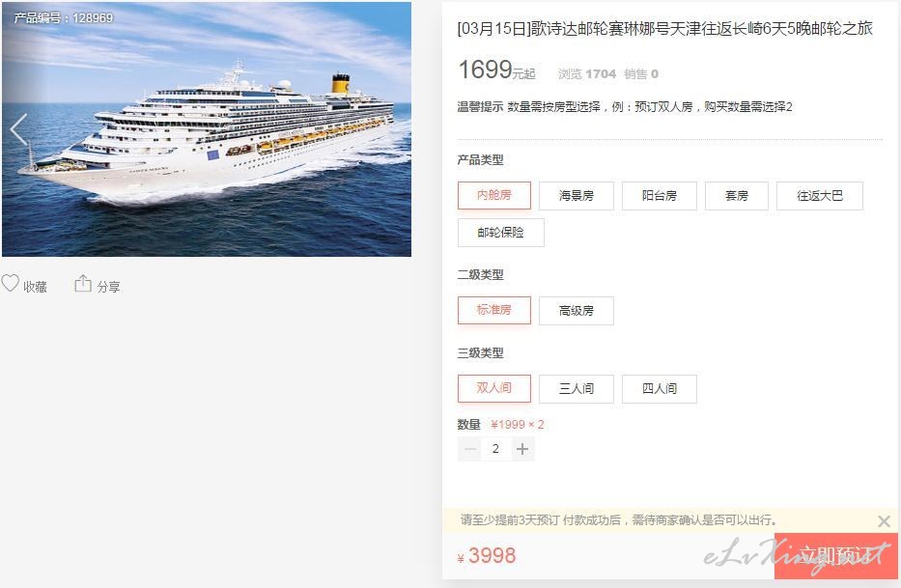Image resolution: width=901 pixels, height=588 pixels.
Task: Select 往返大巴 option
Action: (x=820, y=196)
